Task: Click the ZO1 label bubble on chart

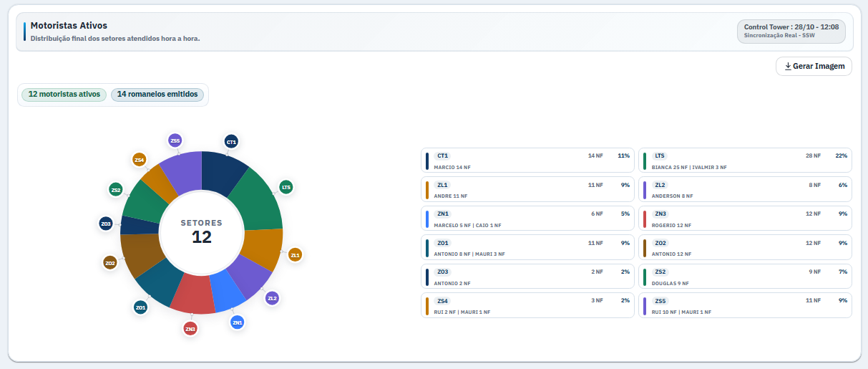Action: pos(140,307)
